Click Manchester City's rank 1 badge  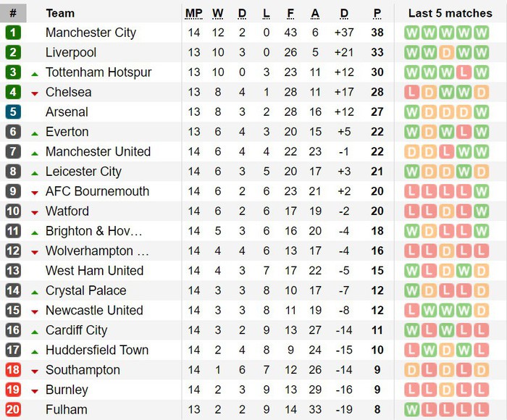[x=13, y=33]
